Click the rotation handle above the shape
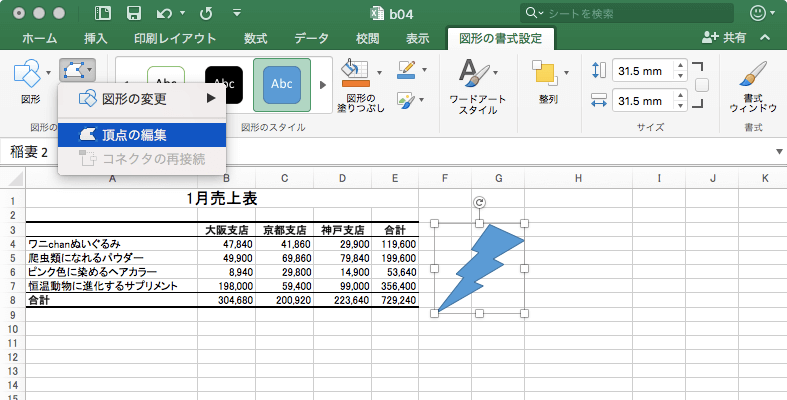Viewport: 787px width, 400px height. 479,203
